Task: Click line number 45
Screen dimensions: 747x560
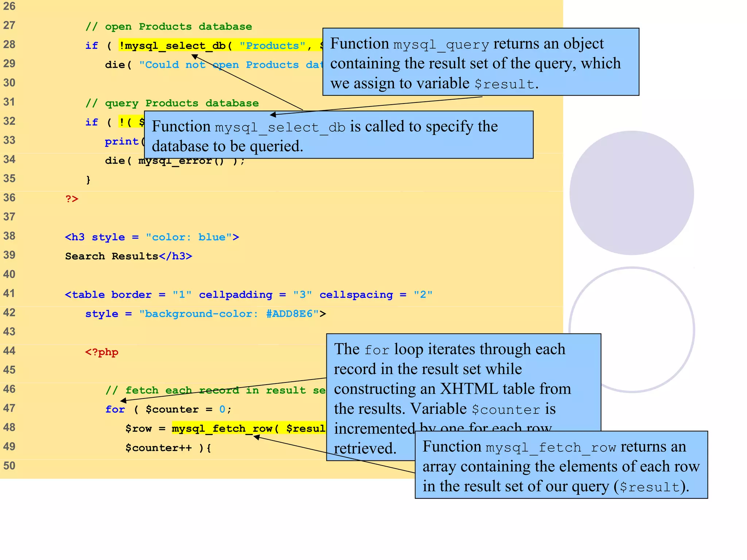Action: click(x=9, y=370)
